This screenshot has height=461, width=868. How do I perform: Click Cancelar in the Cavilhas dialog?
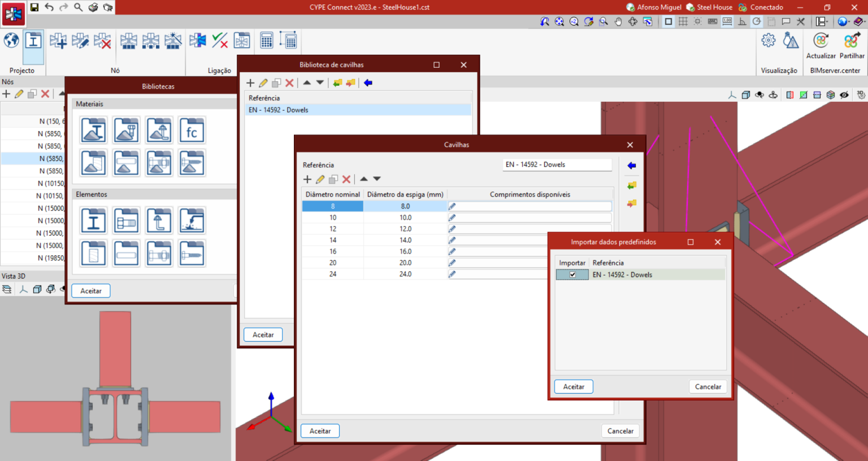click(x=620, y=431)
